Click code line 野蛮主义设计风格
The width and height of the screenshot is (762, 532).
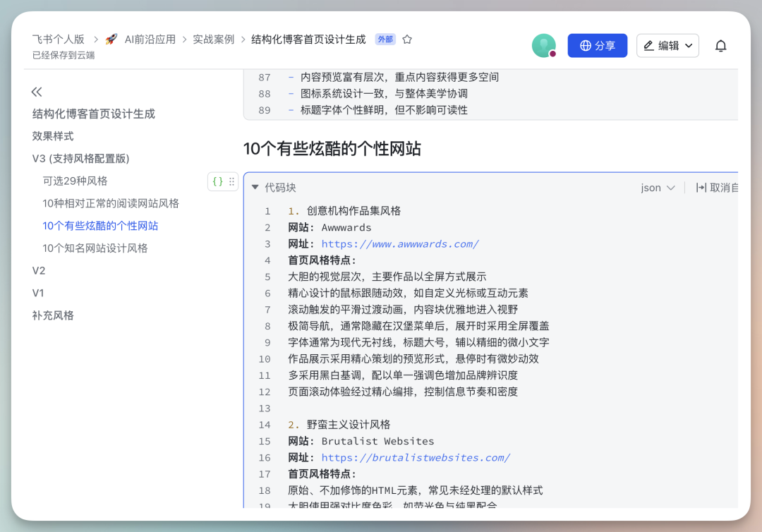coord(339,425)
